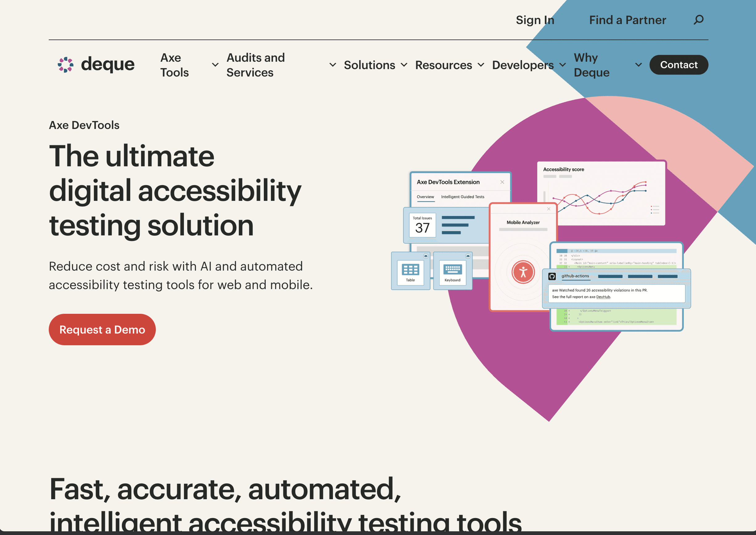756x535 pixels.
Task: Expand Axe Tools chevron
Action: [x=215, y=65]
